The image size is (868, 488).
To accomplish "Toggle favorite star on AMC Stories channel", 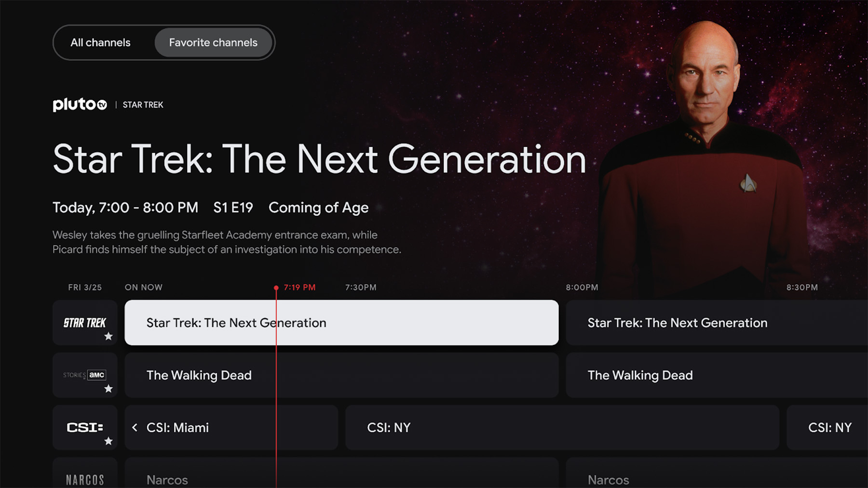I will [x=108, y=389].
